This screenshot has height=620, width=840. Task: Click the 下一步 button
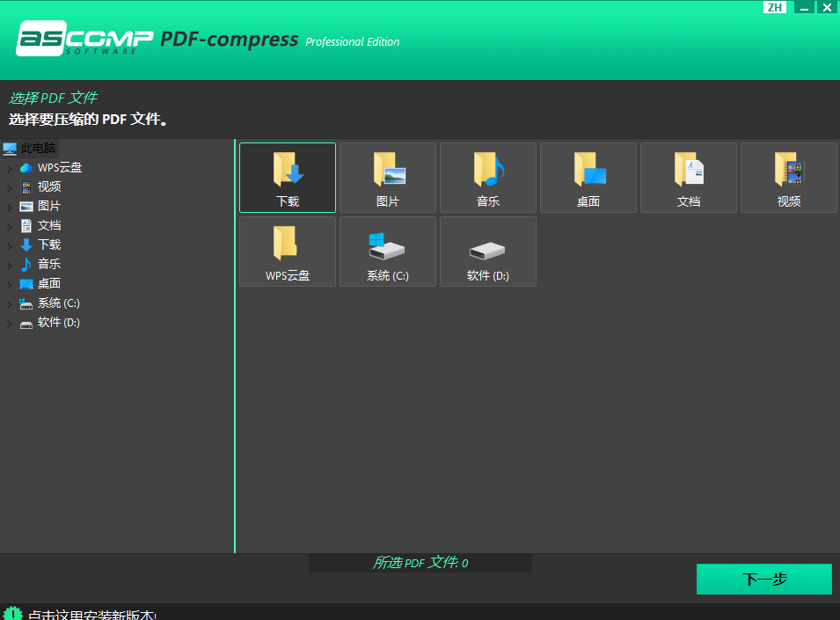[x=763, y=580]
